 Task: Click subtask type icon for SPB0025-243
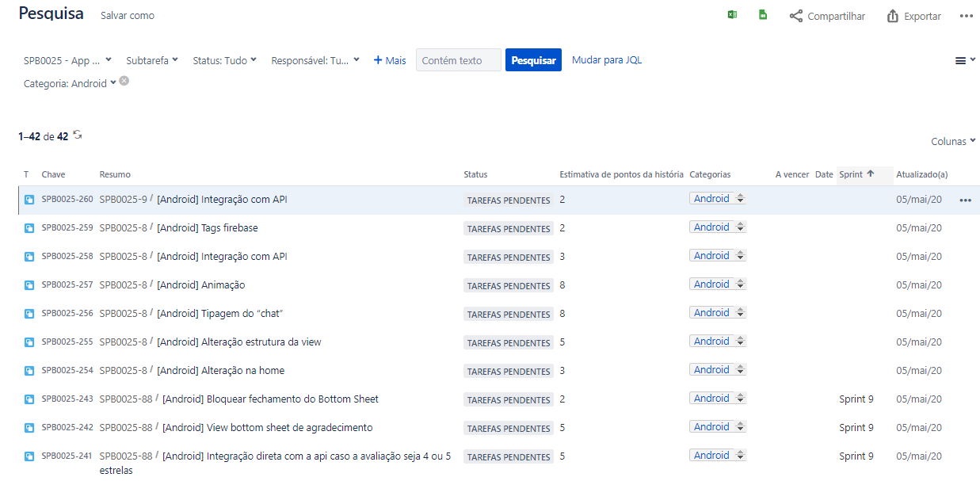pos(29,399)
